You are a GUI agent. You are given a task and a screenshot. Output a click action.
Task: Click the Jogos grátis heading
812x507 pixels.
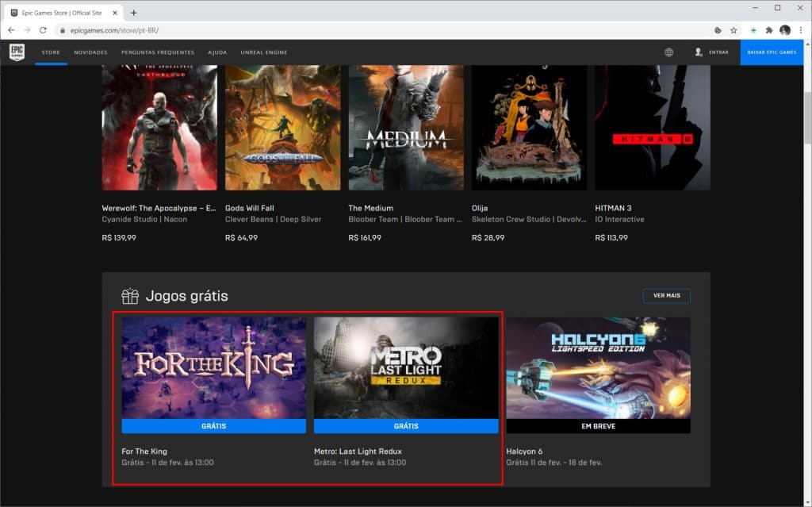click(187, 296)
